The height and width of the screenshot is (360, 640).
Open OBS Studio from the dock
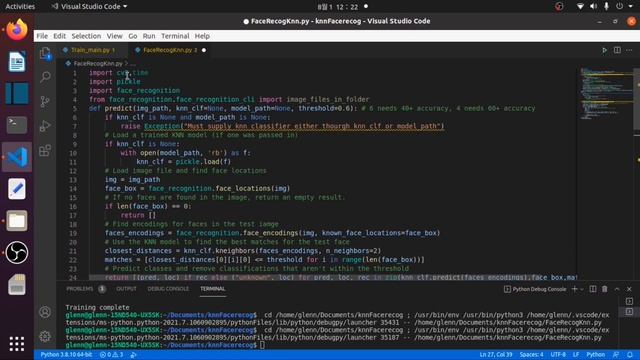[x=17, y=252]
